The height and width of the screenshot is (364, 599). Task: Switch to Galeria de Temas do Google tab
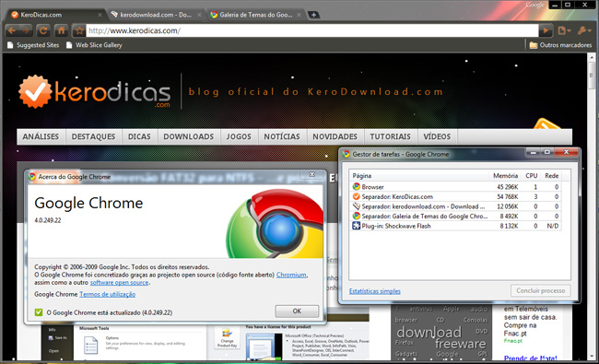[x=255, y=15]
